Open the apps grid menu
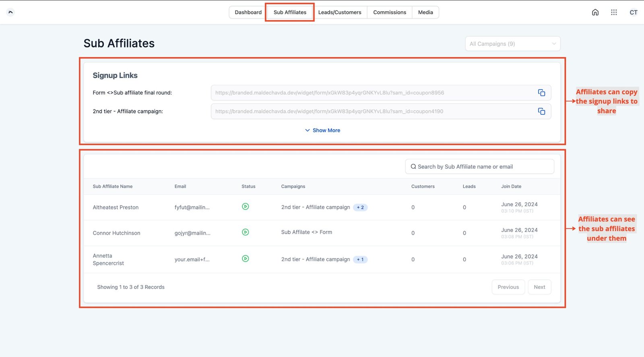 613,12
